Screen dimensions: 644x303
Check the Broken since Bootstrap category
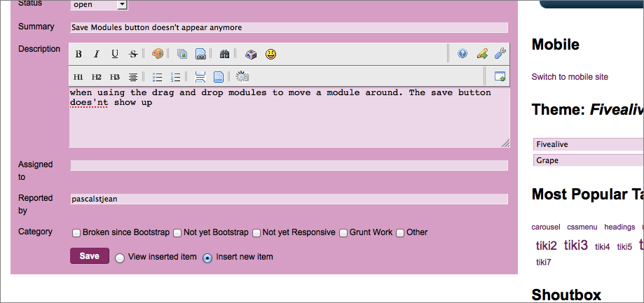tap(76, 233)
